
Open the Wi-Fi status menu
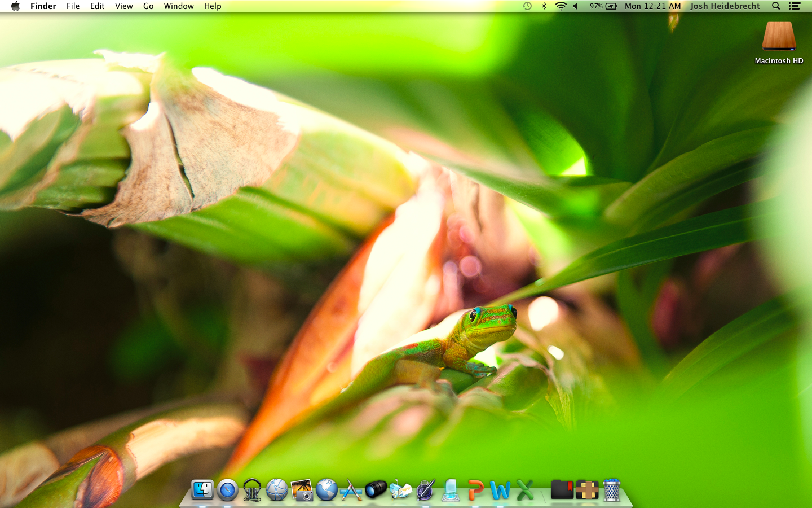pyautogui.click(x=561, y=6)
